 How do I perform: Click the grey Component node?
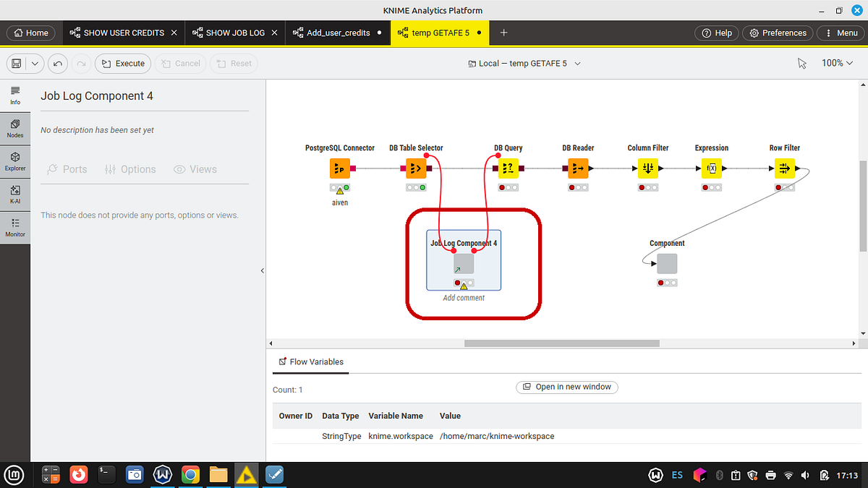[667, 264]
